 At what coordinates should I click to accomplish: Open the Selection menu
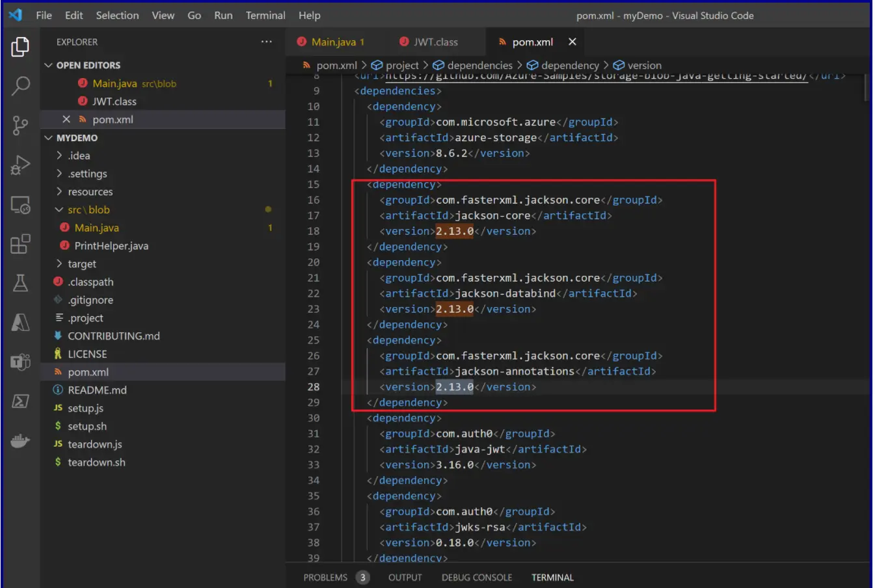pyautogui.click(x=117, y=15)
